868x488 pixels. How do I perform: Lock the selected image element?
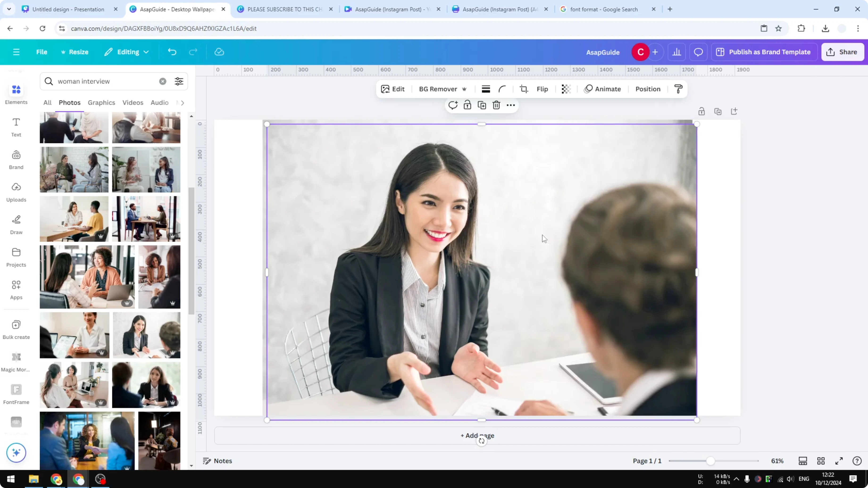coord(467,105)
